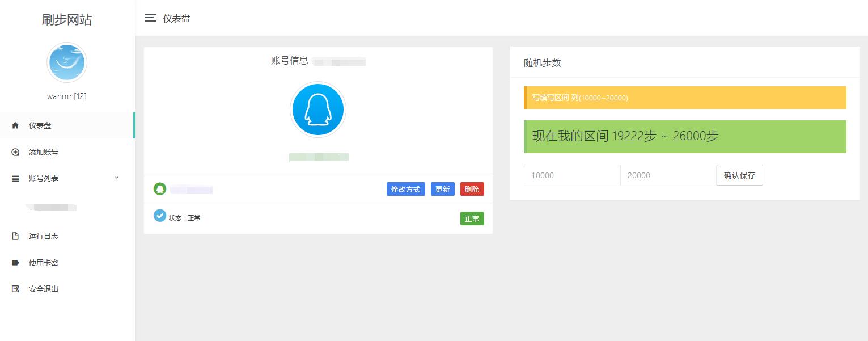Click the 安全退出 logout icon
This screenshot has height=341, width=868.
15,289
